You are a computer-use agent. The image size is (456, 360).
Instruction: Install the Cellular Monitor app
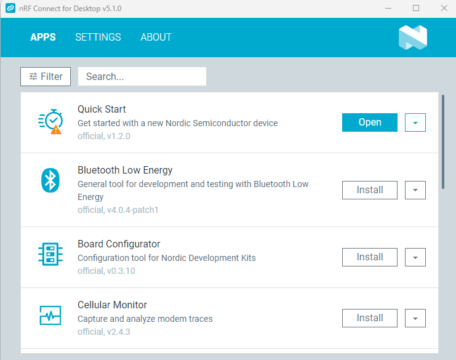click(x=370, y=318)
